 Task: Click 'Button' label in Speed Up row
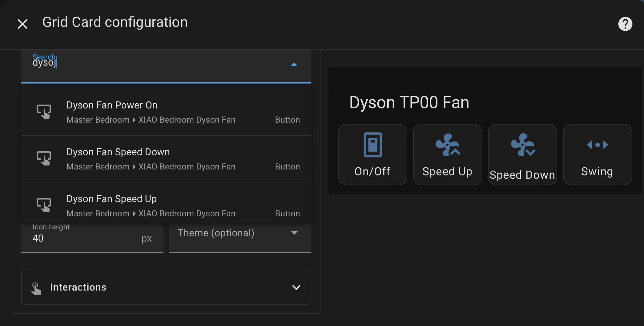click(288, 214)
